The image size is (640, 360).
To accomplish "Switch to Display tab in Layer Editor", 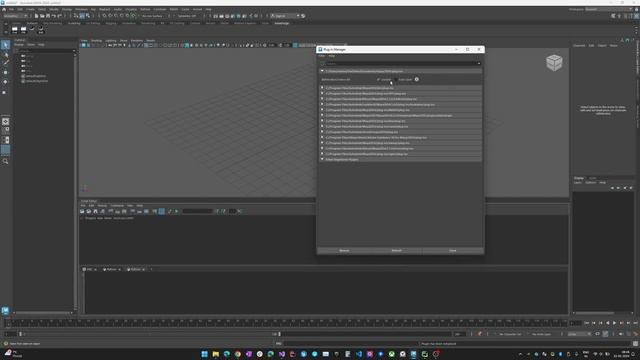I will point(579,178).
